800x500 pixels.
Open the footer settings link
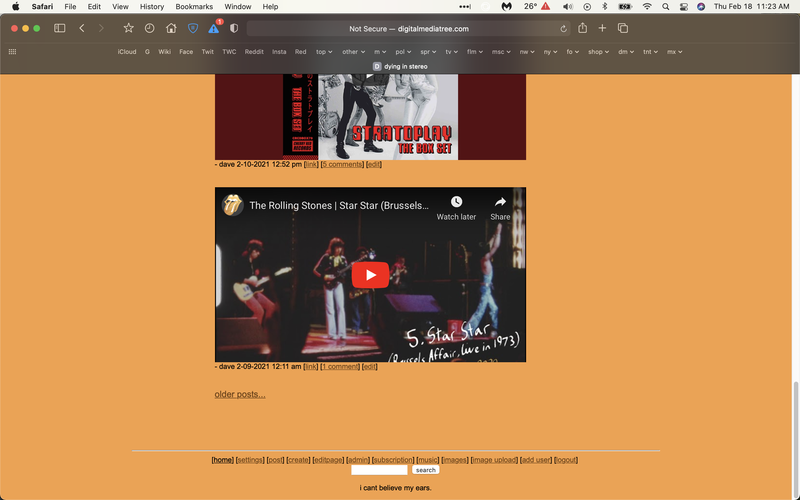pyautogui.click(x=250, y=460)
